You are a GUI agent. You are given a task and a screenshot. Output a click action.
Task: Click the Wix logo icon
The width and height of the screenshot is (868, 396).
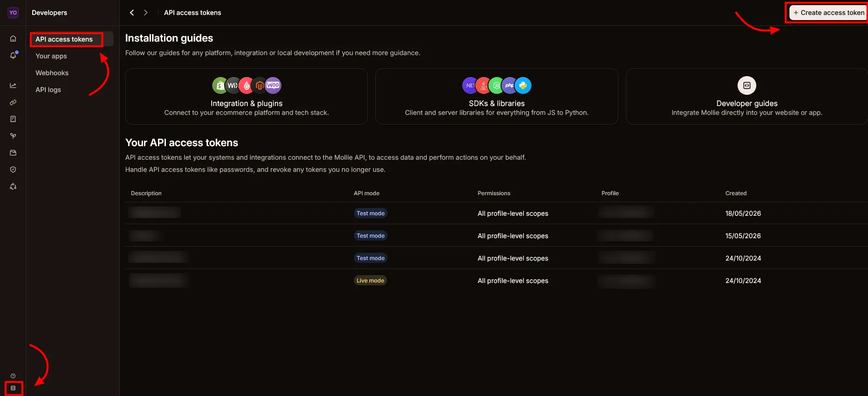click(x=232, y=85)
